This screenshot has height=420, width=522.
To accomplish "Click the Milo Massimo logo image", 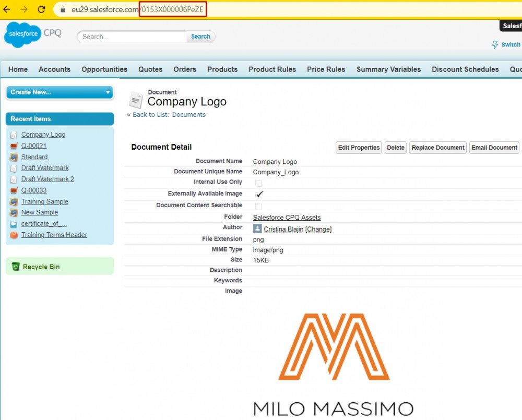I will pyautogui.click(x=334, y=364).
